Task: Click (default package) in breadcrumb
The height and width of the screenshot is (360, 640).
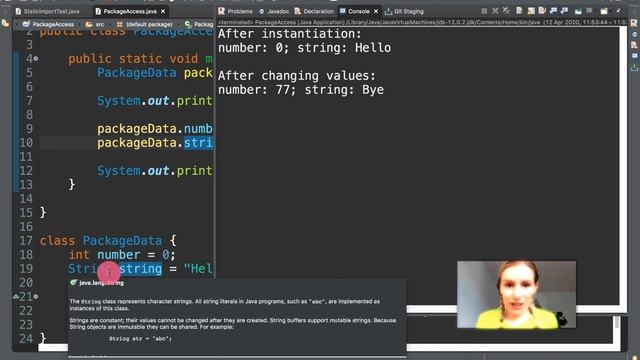Action: point(149,24)
